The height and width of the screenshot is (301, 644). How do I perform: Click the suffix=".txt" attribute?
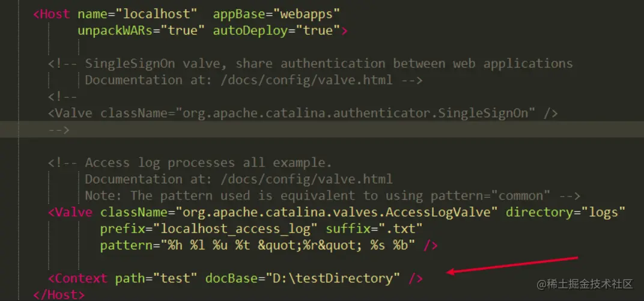[x=374, y=229]
